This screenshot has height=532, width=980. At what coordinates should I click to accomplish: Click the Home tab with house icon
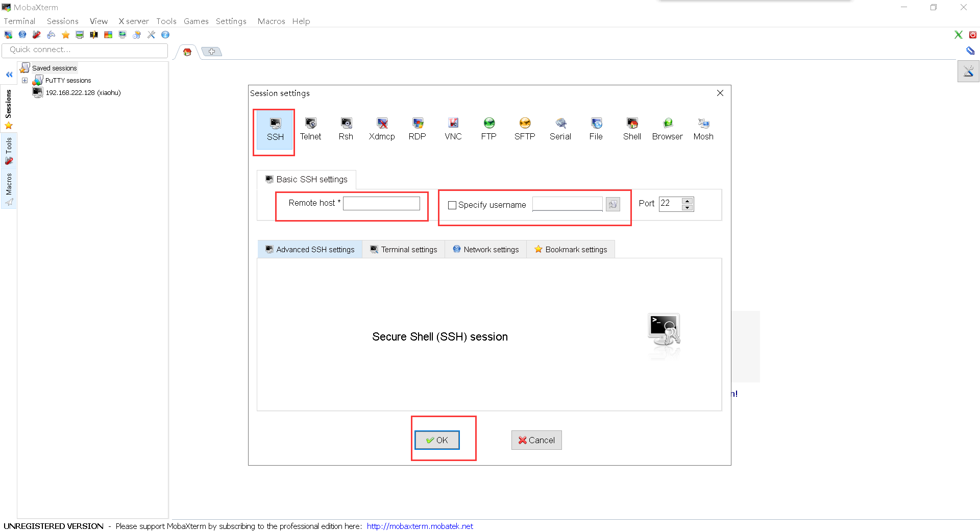(x=187, y=52)
